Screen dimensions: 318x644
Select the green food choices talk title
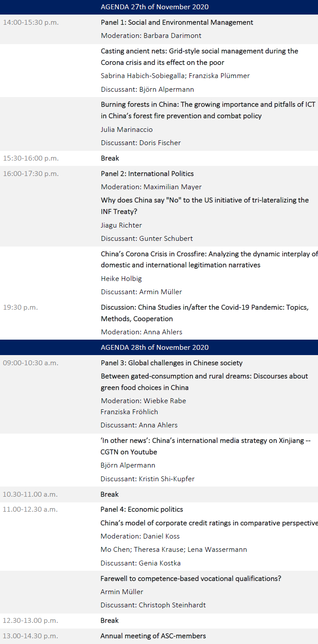pyautogui.click(x=204, y=382)
